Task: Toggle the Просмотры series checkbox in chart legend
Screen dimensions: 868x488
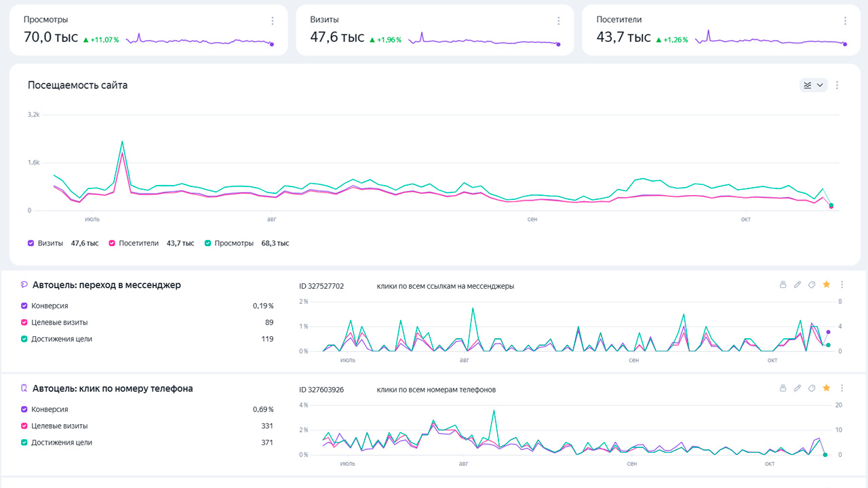Action: click(208, 243)
